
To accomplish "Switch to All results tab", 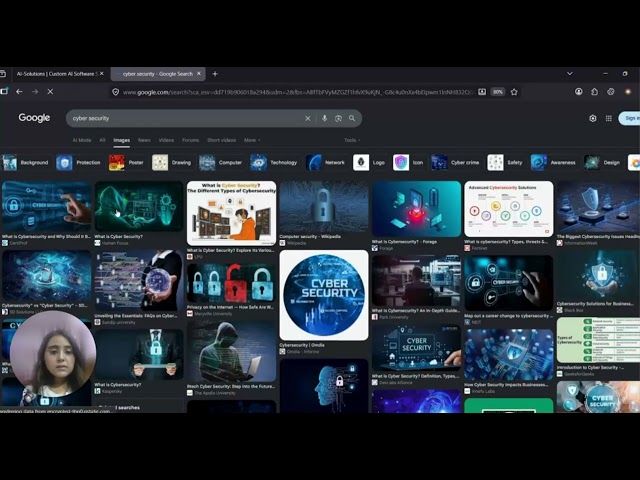I will point(102,140).
